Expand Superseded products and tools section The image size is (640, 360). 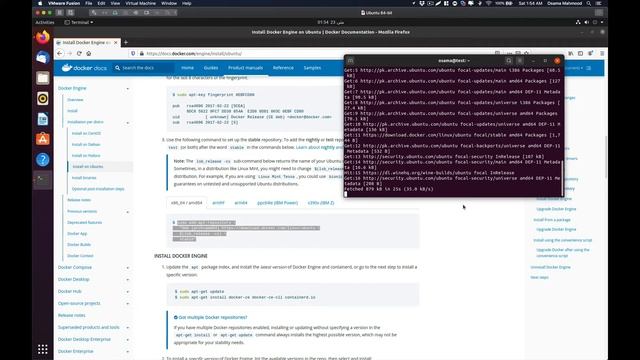click(x=127, y=328)
